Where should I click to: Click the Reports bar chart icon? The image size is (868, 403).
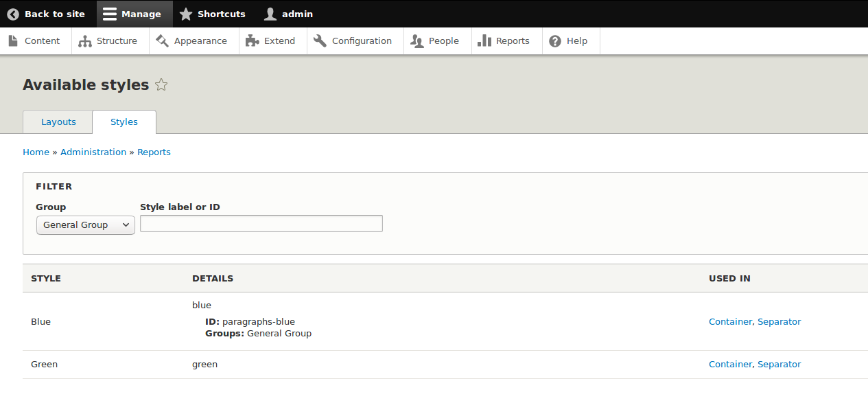484,41
